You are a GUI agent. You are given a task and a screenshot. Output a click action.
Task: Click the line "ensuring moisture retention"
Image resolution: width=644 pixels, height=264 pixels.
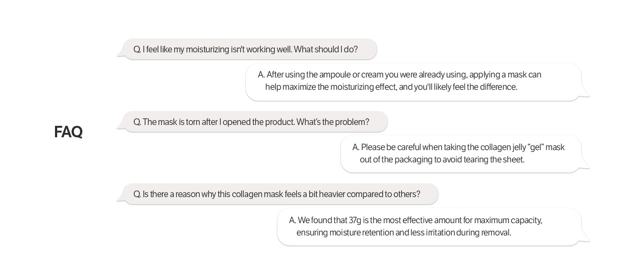[403, 233]
